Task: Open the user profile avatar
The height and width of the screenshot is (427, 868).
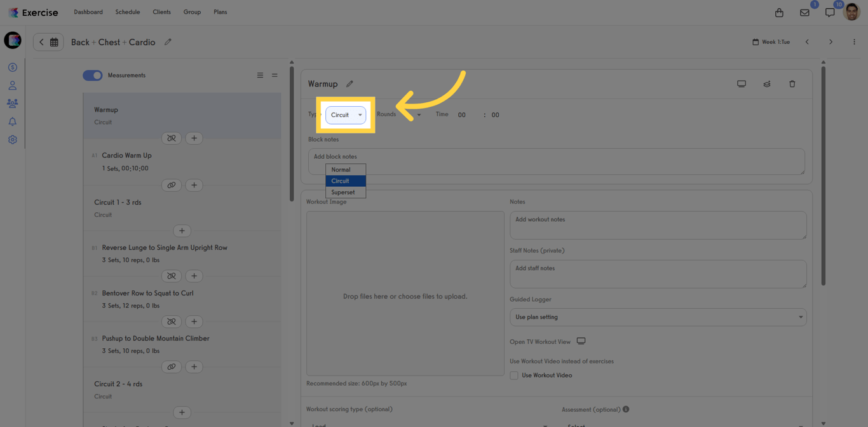Action: [851, 11]
